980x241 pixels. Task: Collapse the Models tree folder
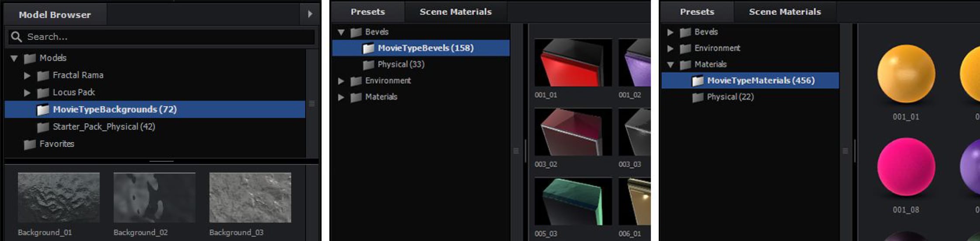[x=14, y=58]
